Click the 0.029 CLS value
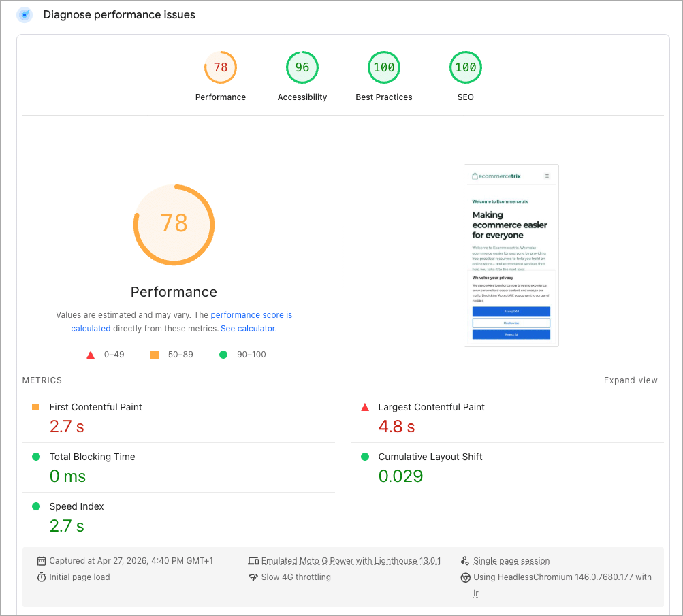 400,476
